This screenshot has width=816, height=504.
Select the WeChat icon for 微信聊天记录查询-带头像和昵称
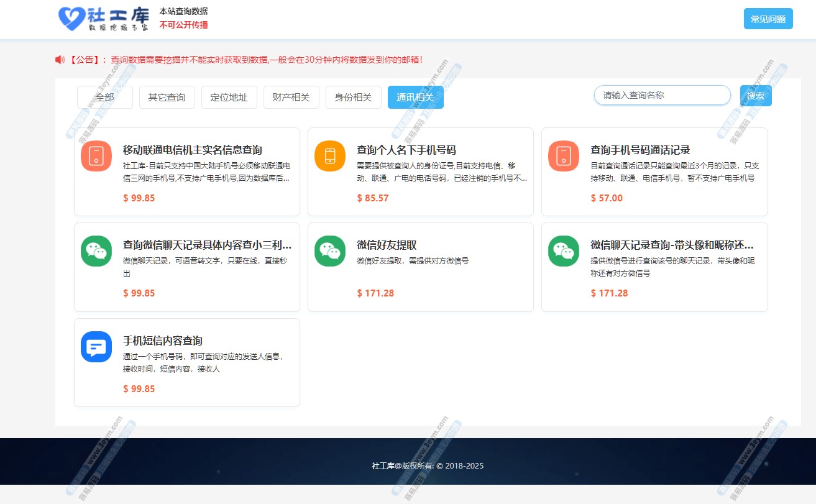(x=564, y=251)
